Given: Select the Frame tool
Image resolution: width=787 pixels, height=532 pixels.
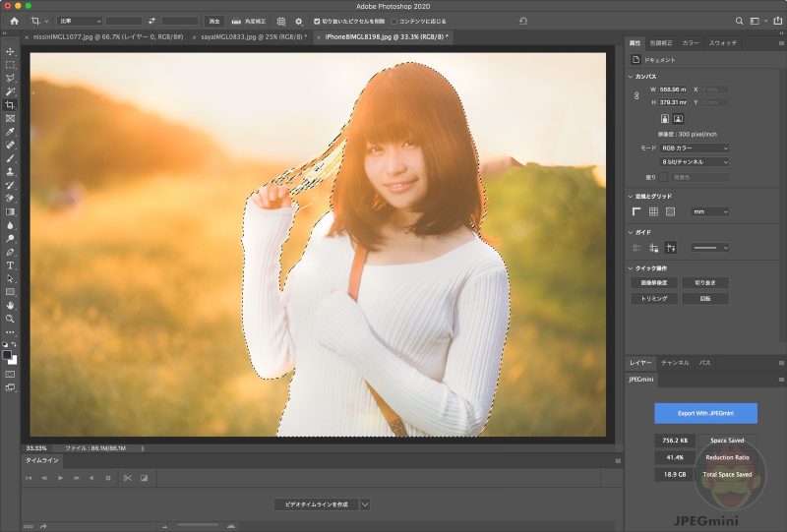Looking at the screenshot, I should pos(10,118).
